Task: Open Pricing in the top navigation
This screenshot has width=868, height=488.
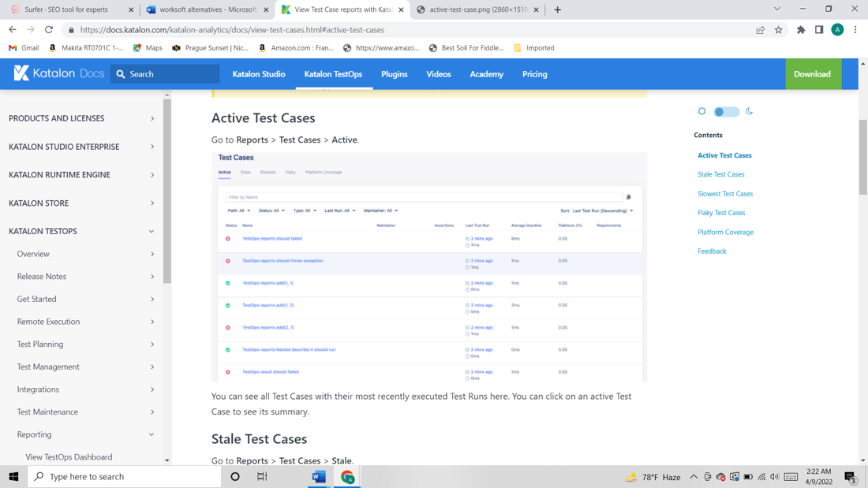Action: [x=535, y=74]
